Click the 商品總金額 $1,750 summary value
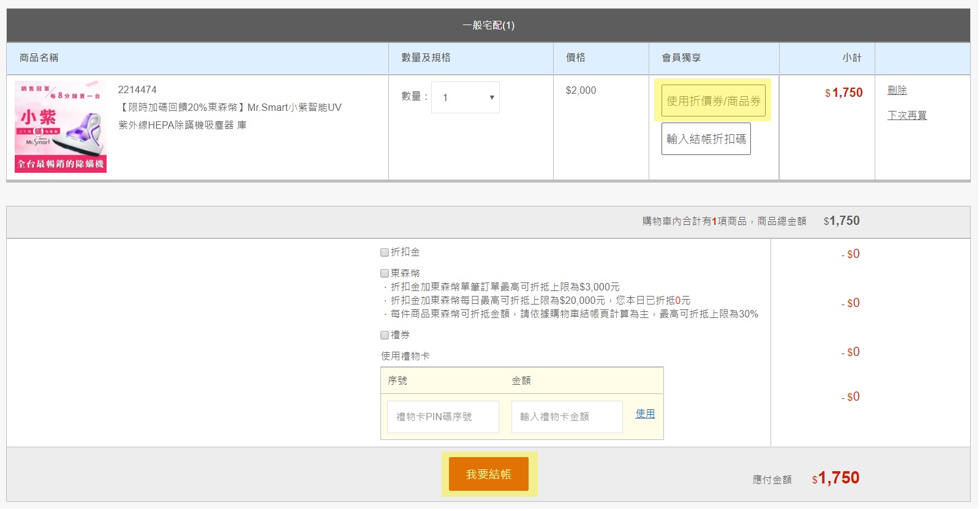 pyautogui.click(x=842, y=221)
